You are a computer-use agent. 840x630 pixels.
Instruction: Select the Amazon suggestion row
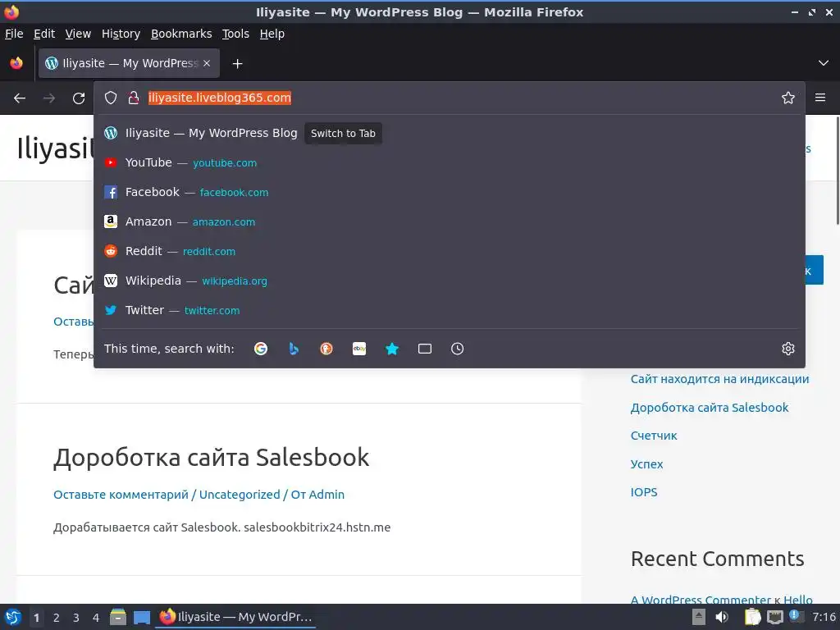pyautogui.click(x=450, y=221)
